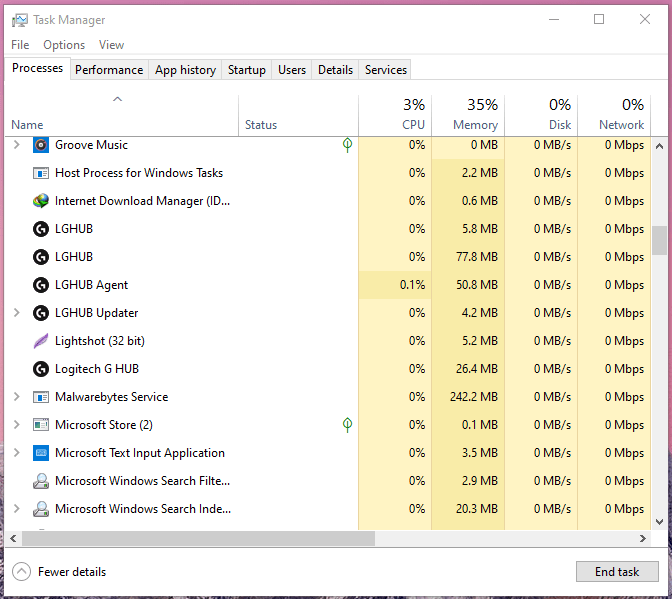This screenshot has width=672, height=599.
Task: Click the green leaf suspended icon for Microsoft Store
Action: coord(348,425)
